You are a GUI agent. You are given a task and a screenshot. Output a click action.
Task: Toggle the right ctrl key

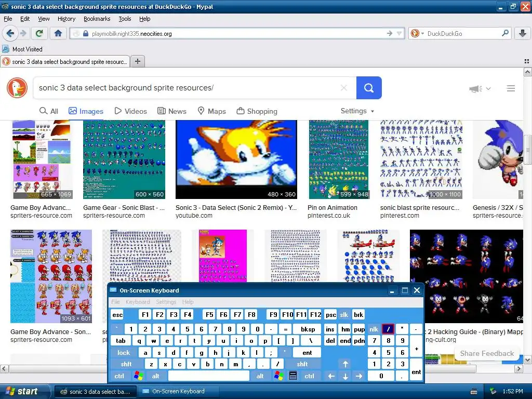pyautogui.click(x=310, y=376)
